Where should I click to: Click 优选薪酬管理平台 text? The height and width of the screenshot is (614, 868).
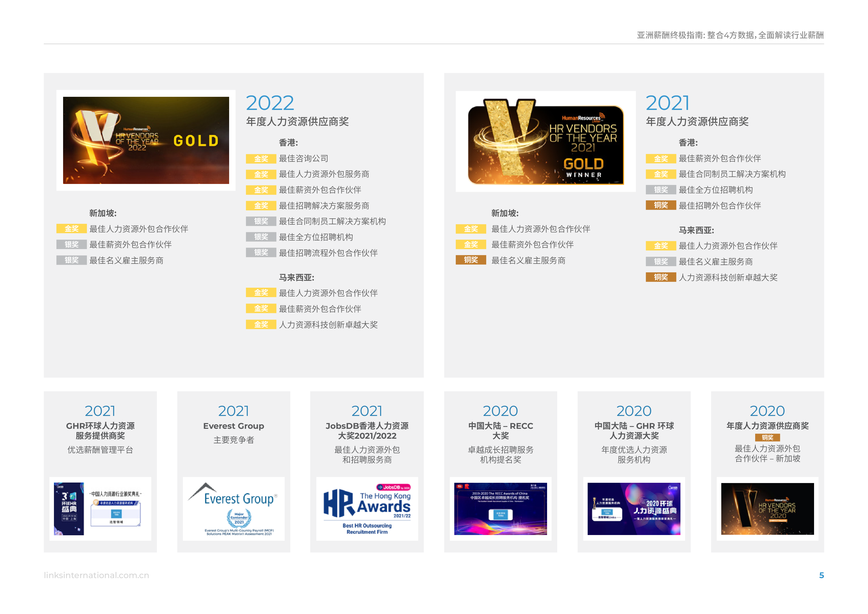(x=100, y=450)
